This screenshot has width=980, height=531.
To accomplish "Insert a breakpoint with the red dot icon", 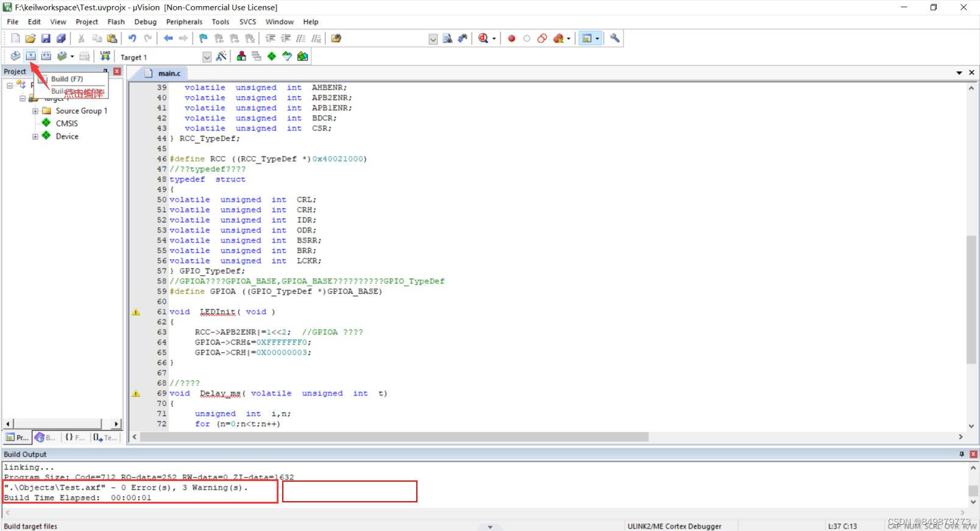I will [511, 38].
